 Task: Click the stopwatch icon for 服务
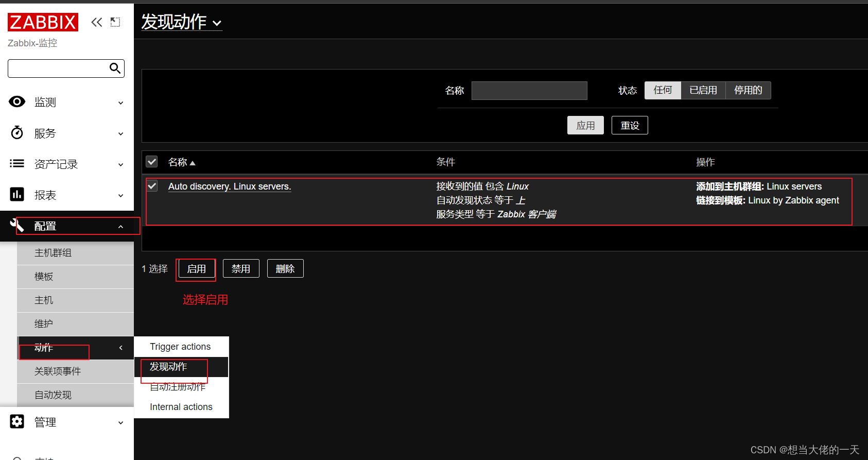pos(17,132)
